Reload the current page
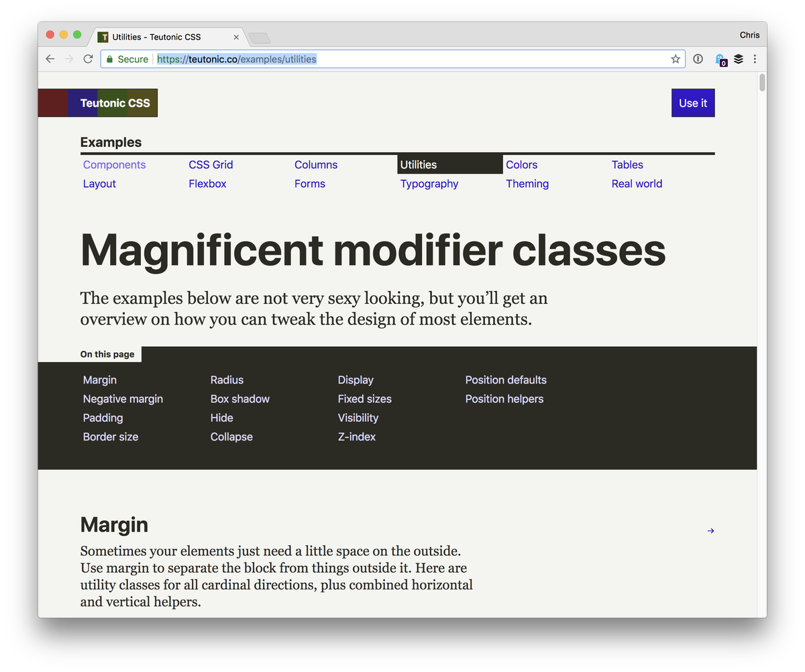 coord(88,58)
